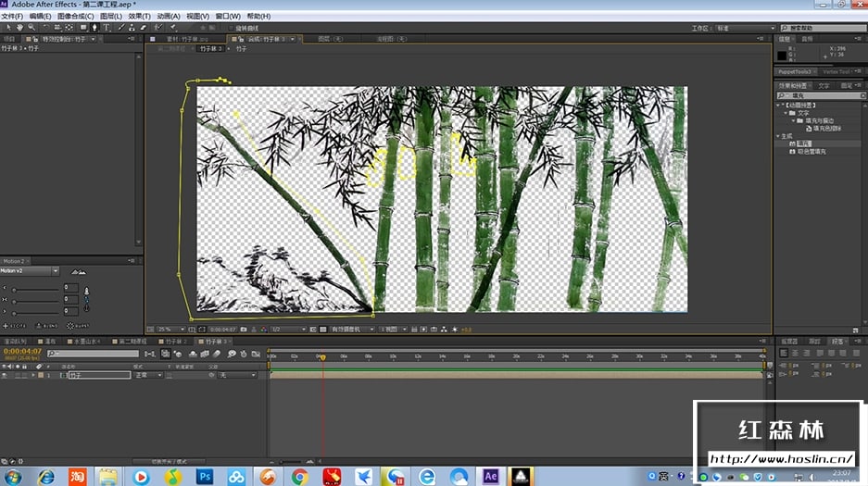Expand the 竹子 layer properties triangle

(x=33, y=375)
